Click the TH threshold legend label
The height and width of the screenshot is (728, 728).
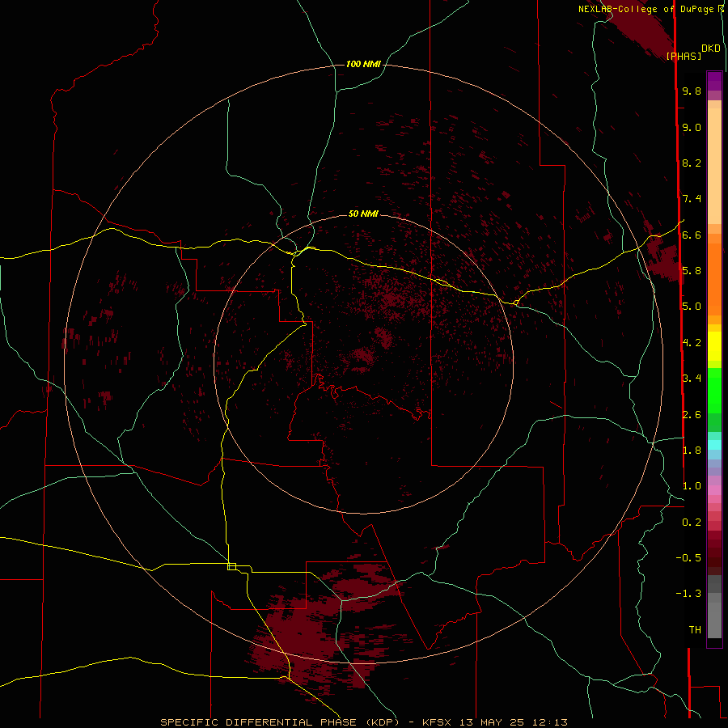(x=695, y=630)
